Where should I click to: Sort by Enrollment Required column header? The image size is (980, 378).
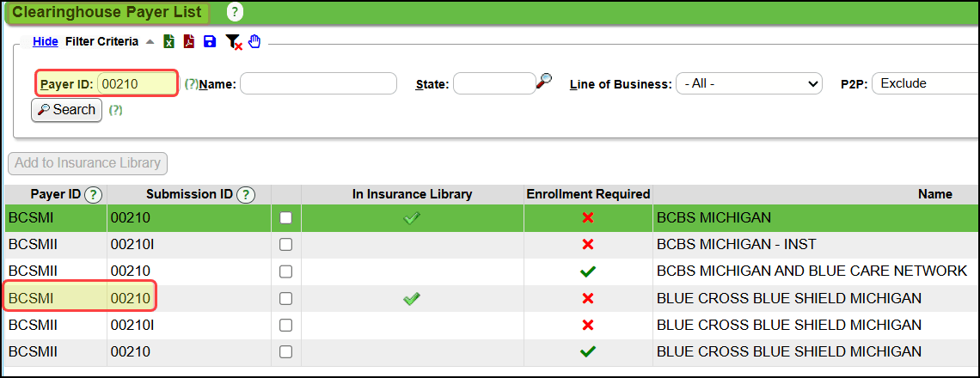click(x=588, y=194)
